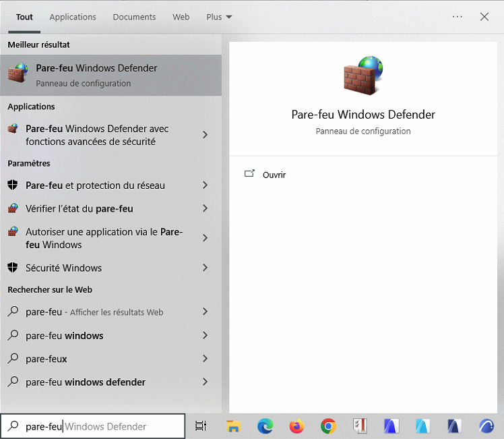Launch File Explorer from the taskbar
504x439 pixels.
[233, 426]
